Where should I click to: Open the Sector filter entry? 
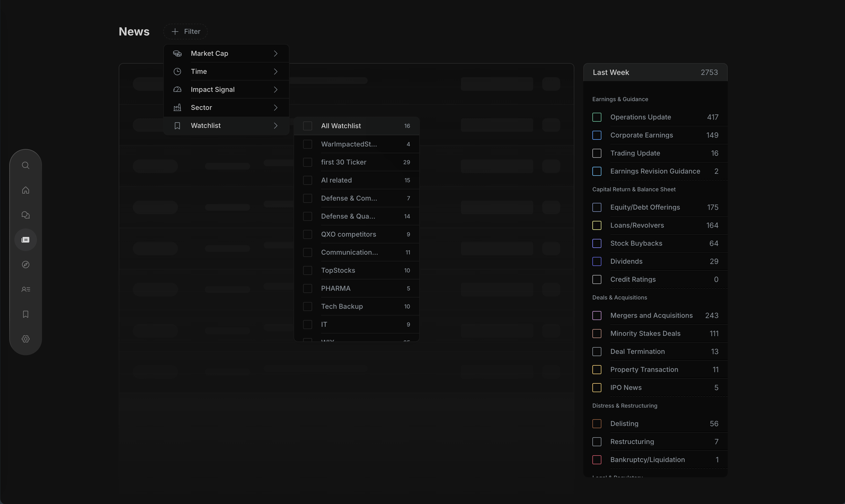tap(226, 107)
